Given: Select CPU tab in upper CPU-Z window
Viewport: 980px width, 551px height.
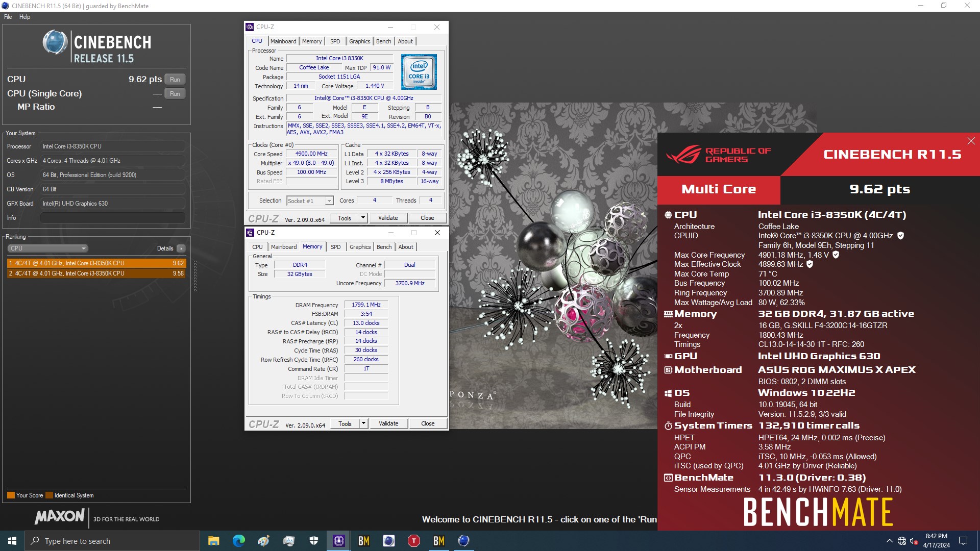Looking at the screenshot, I should click(x=257, y=41).
